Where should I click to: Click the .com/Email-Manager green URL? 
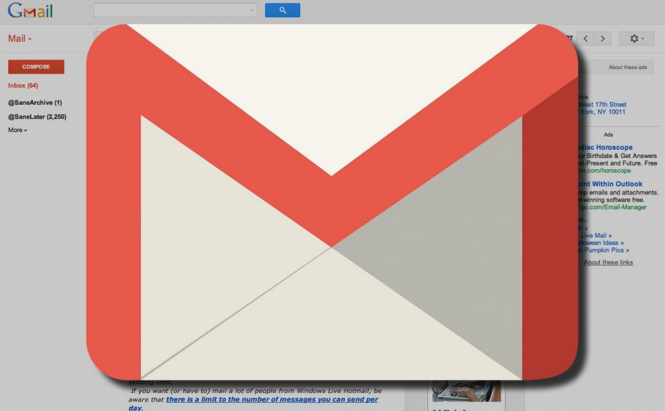tap(612, 207)
